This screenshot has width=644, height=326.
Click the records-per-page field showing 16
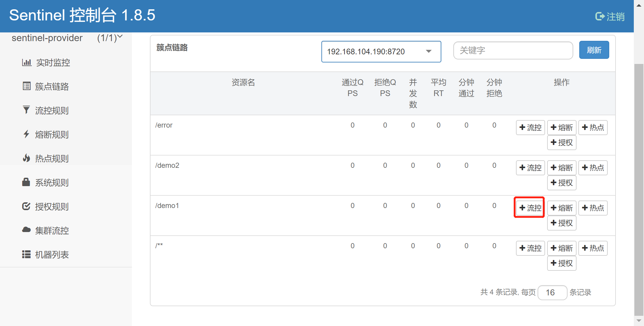[552, 292]
